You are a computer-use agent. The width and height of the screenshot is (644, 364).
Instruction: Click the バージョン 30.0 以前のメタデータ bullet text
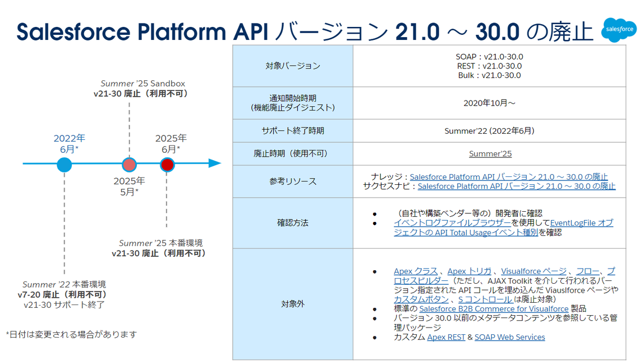(505, 323)
